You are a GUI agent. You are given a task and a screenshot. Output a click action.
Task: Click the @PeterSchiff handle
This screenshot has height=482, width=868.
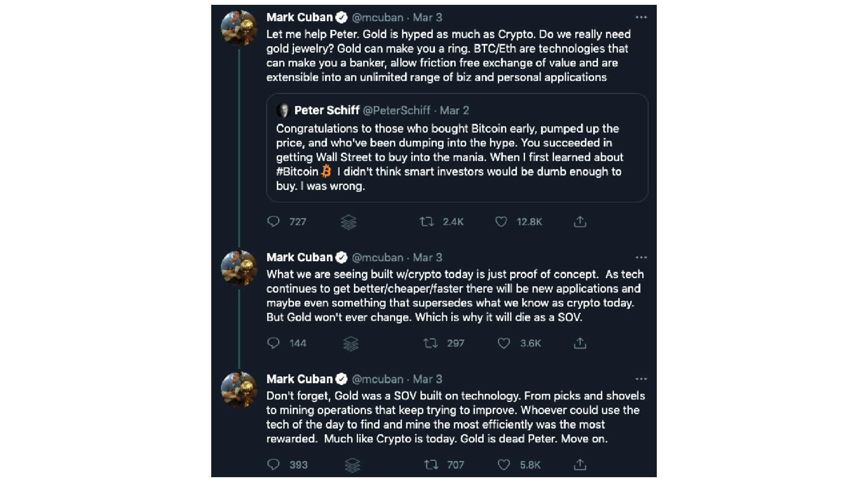(396, 110)
